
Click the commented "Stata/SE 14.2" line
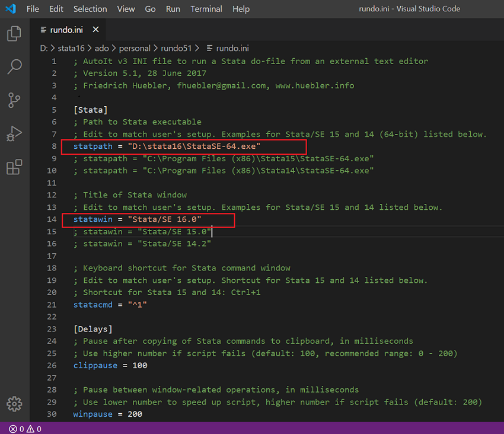tap(142, 244)
